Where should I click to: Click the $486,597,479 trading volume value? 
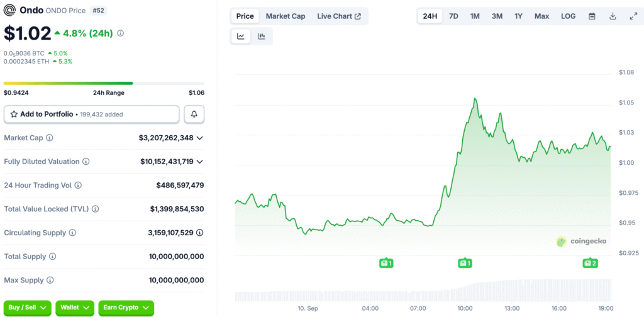pos(180,185)
